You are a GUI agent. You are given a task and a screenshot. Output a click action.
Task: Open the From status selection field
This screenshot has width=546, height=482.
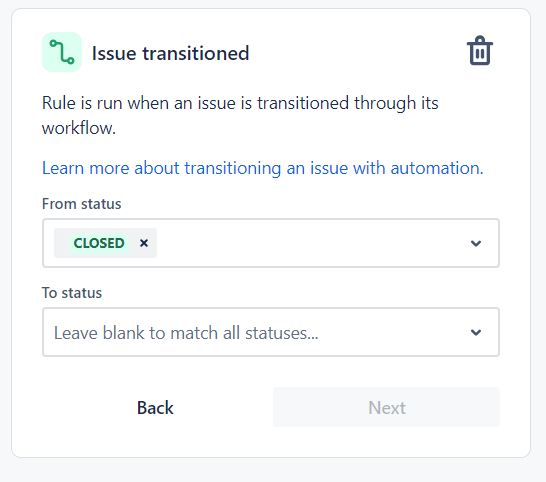point(271,243)
